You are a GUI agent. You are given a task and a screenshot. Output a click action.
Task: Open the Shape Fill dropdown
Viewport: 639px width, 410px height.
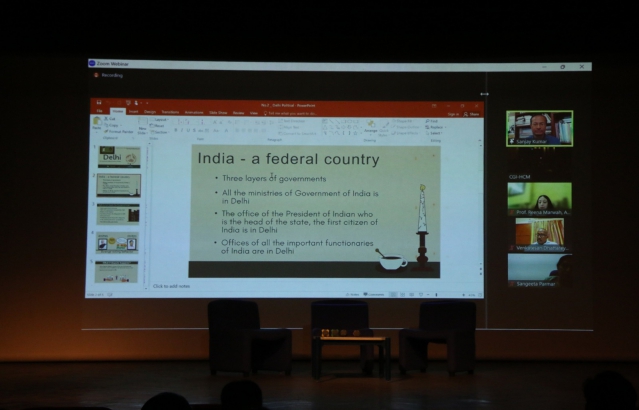(403, 121)
